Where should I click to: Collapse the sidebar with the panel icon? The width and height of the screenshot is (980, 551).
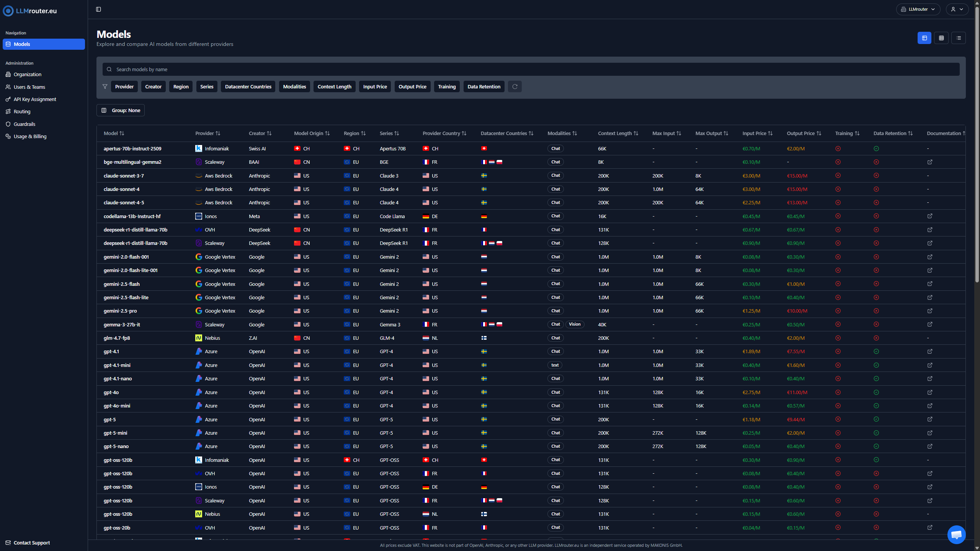(x=98, y=9)
